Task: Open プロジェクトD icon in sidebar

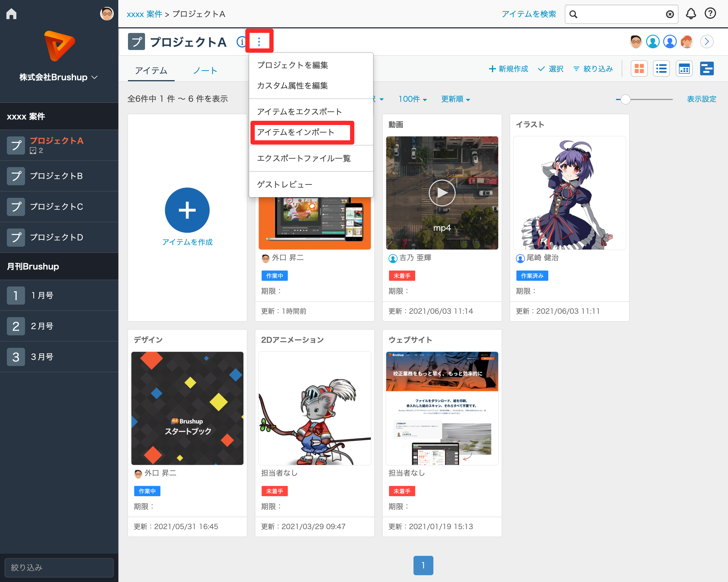Action: pos(16,238)
